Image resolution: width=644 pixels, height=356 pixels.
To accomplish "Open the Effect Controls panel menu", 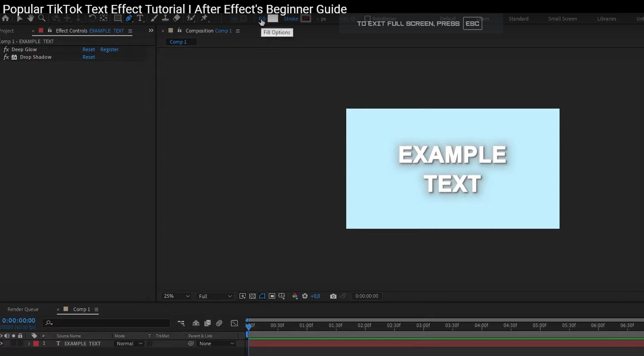I will (130, 31).
